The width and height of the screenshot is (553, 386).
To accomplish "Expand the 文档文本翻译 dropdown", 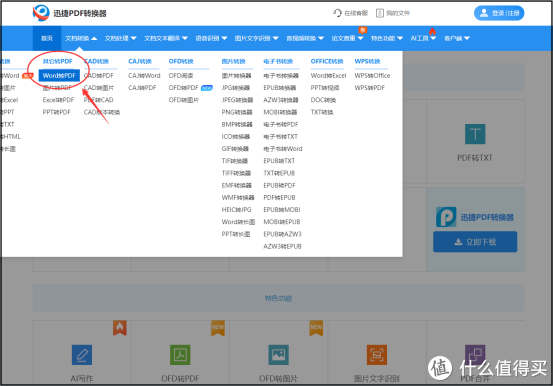I will pos(166,38).
